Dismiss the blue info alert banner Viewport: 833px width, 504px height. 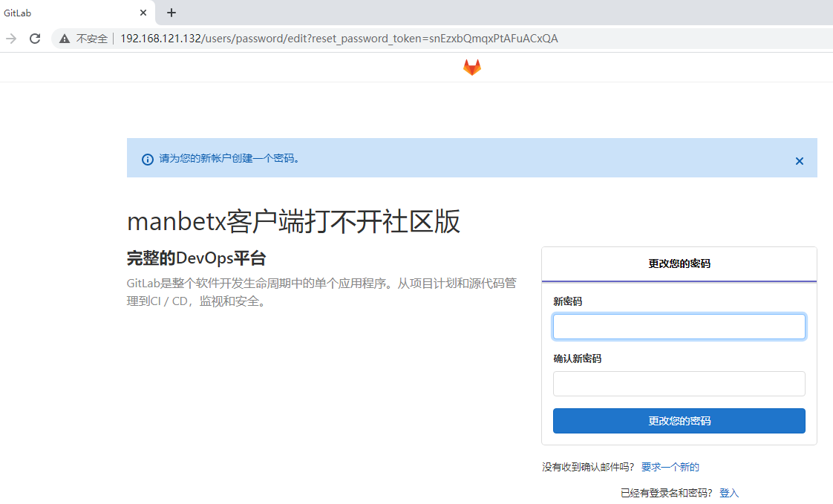tap(799, 161)
